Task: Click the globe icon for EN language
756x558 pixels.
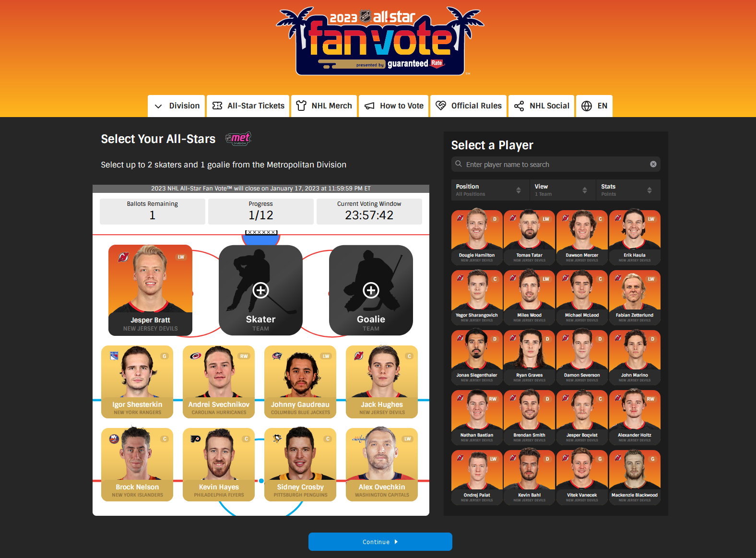Action: coord(587,106)
